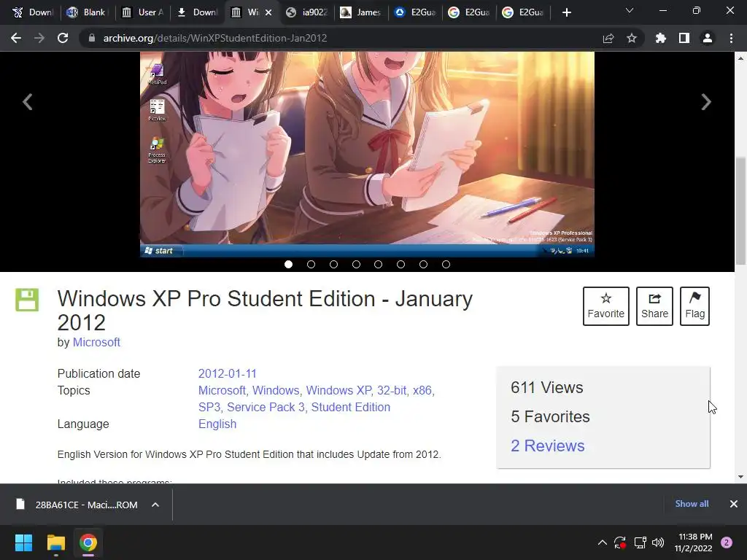This screenshot has height=560, width=747.
Task: Select second carousel dot
Action: coord(311,264)
